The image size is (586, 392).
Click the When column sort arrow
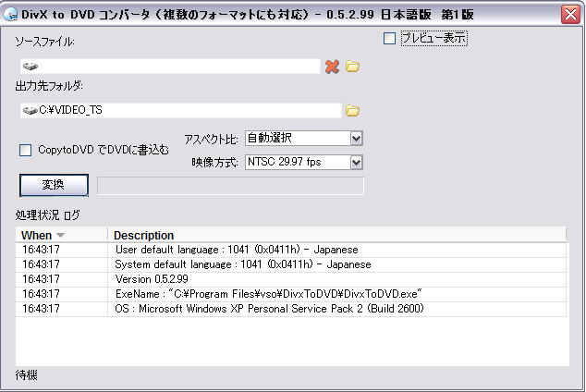pyautogui.click(x=60, y=236)
